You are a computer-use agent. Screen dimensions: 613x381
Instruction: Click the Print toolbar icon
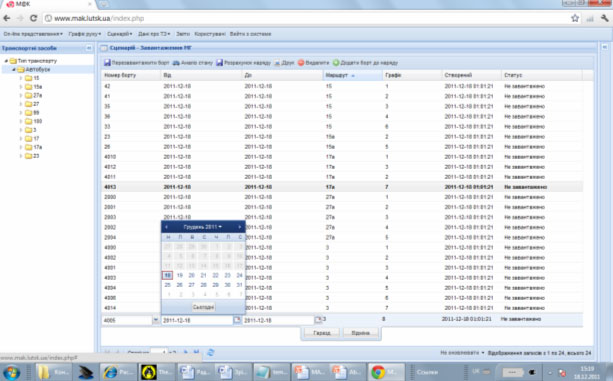[277, 63]
